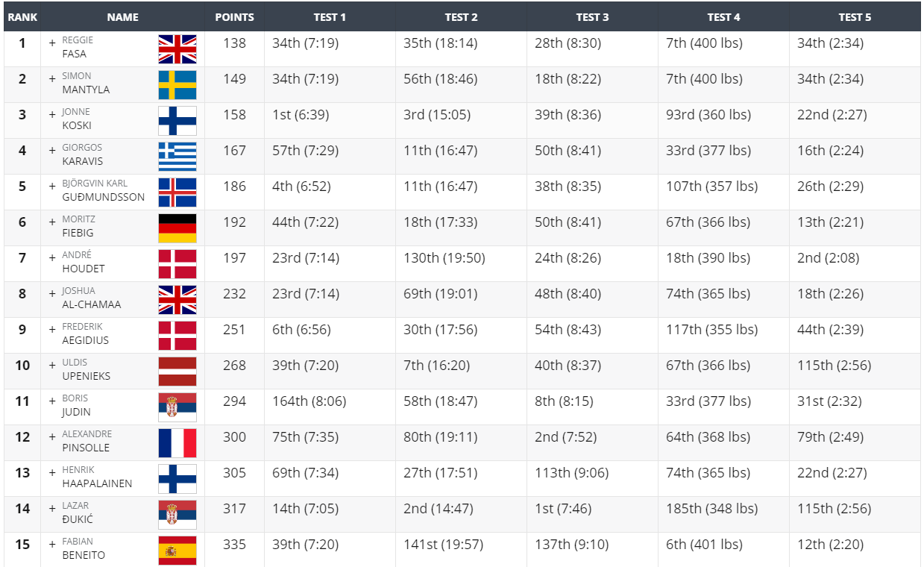Click the Spanish flag beside Fabian Beneito
The image size is (924, 567).
(177, 551)
